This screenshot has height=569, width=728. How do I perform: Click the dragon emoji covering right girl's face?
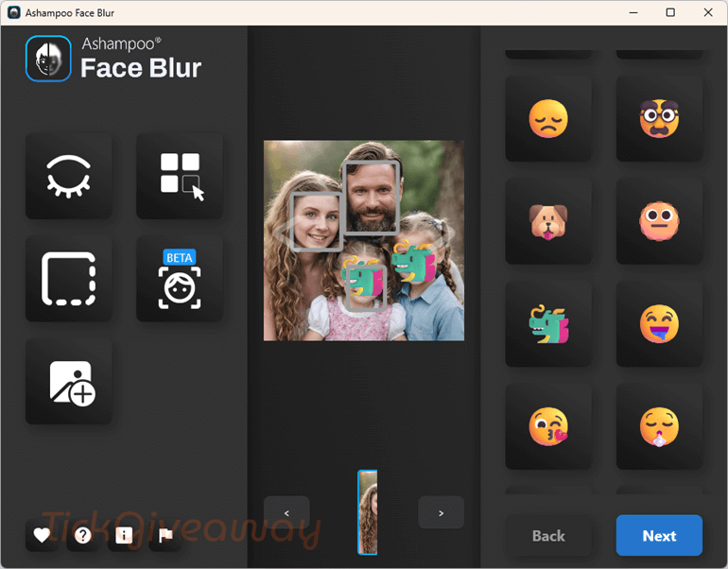point(414,262)
